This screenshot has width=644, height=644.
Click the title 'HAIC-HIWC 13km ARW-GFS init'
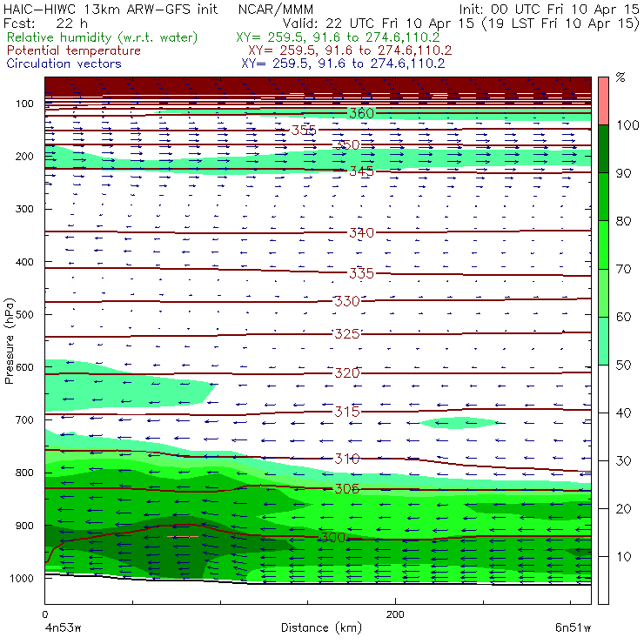(111, 9)
